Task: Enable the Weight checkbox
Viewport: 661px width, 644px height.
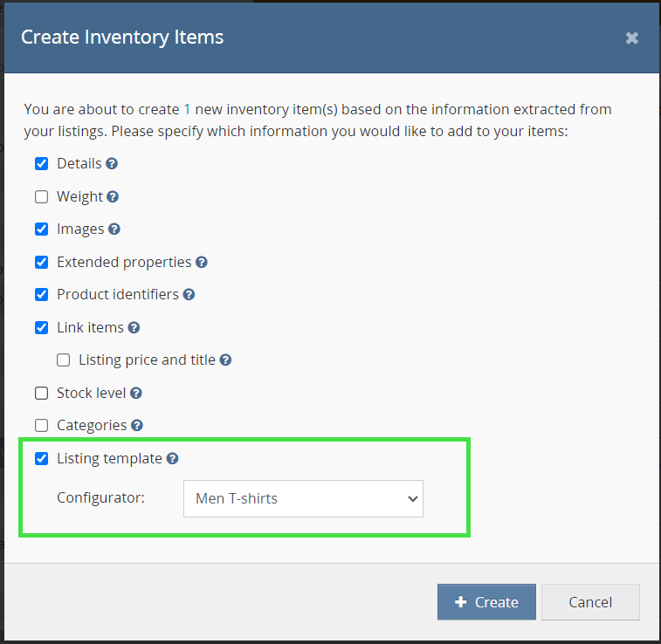Action: (41, 196)
